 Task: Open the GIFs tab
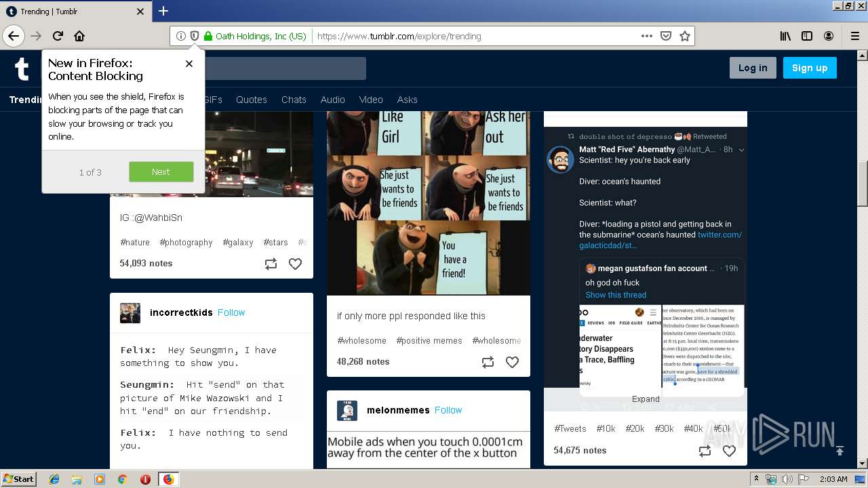pos(213,100)
